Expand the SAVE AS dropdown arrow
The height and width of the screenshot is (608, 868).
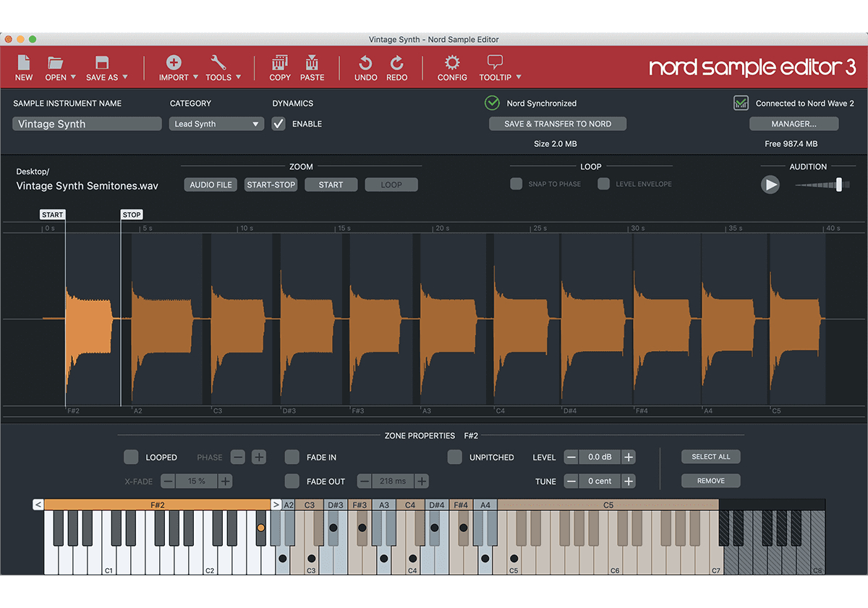(125, 77)
